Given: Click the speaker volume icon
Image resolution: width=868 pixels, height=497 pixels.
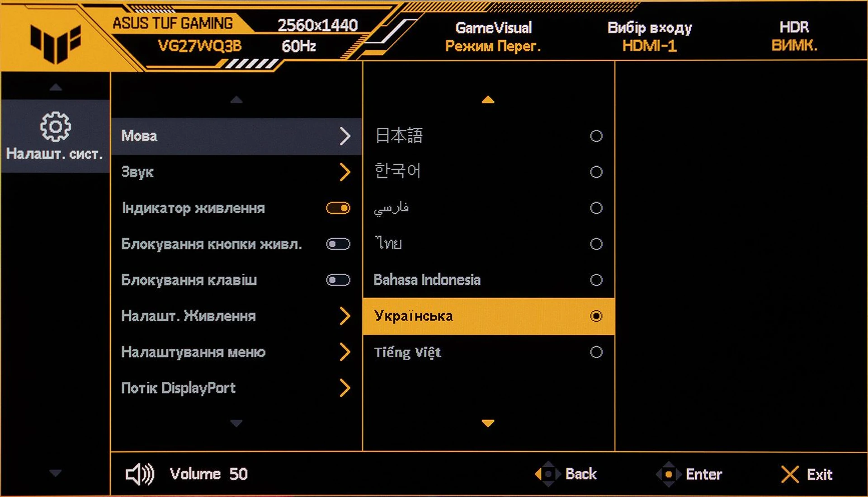Looking at the screenshot, I should click(140, 474).
